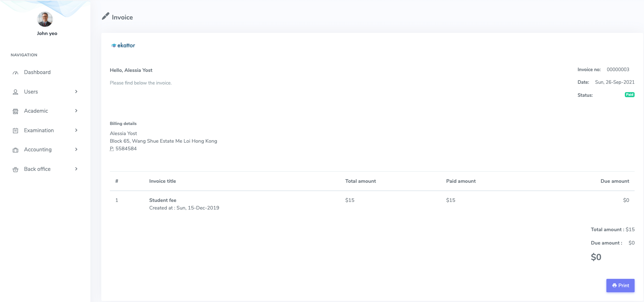Click the Academic building icon
This screenshot has height=302, width=644.
[x=15, y=111]
